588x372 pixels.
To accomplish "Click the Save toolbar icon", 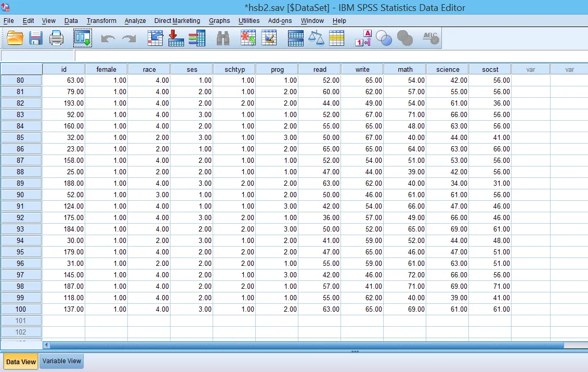I will click(35, 37).
